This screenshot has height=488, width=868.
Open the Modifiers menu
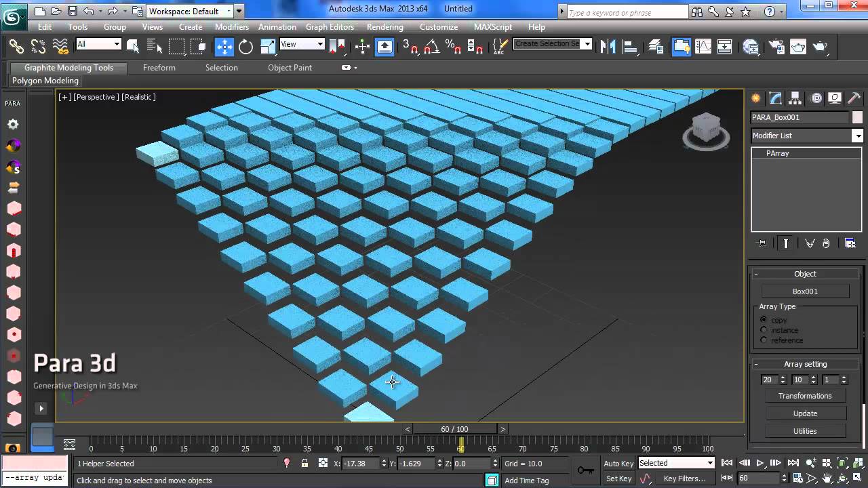point(231,27)
